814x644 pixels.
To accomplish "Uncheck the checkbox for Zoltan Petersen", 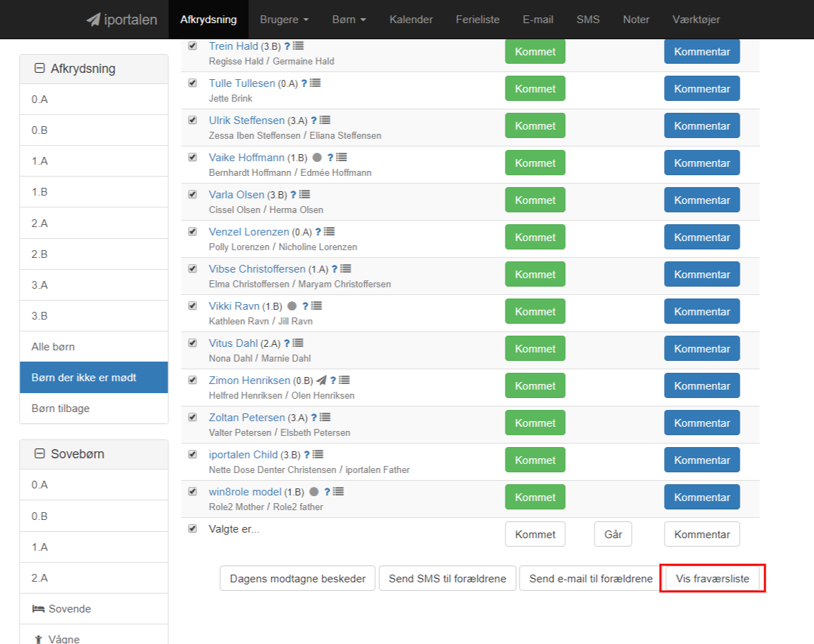I will coord(193,417).
